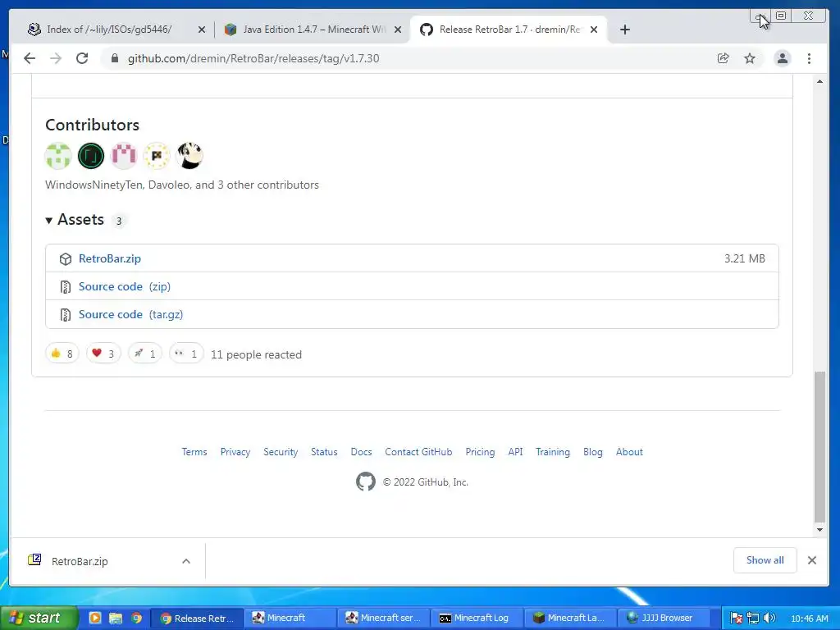Viewport: 840px width, 630px height.
Task: Open the dark green circle contributor avatar
Action: [x=91, y=156]
